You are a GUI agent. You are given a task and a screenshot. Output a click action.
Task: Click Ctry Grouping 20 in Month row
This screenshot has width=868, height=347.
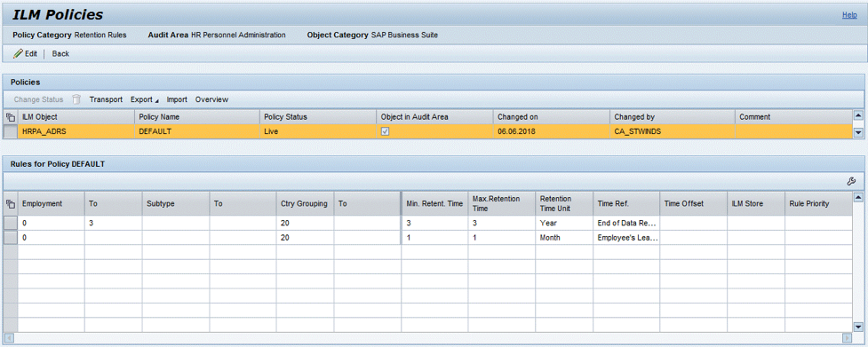click(305, 238)
